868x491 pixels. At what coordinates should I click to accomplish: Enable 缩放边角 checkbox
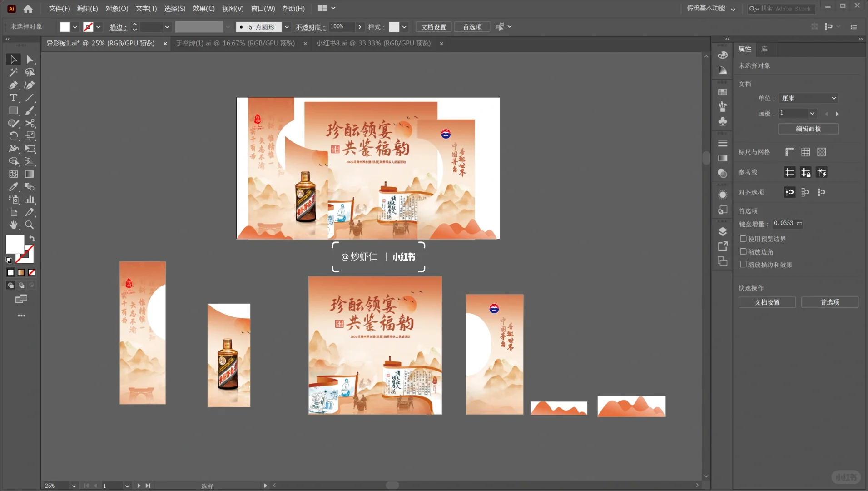point(743,251)
